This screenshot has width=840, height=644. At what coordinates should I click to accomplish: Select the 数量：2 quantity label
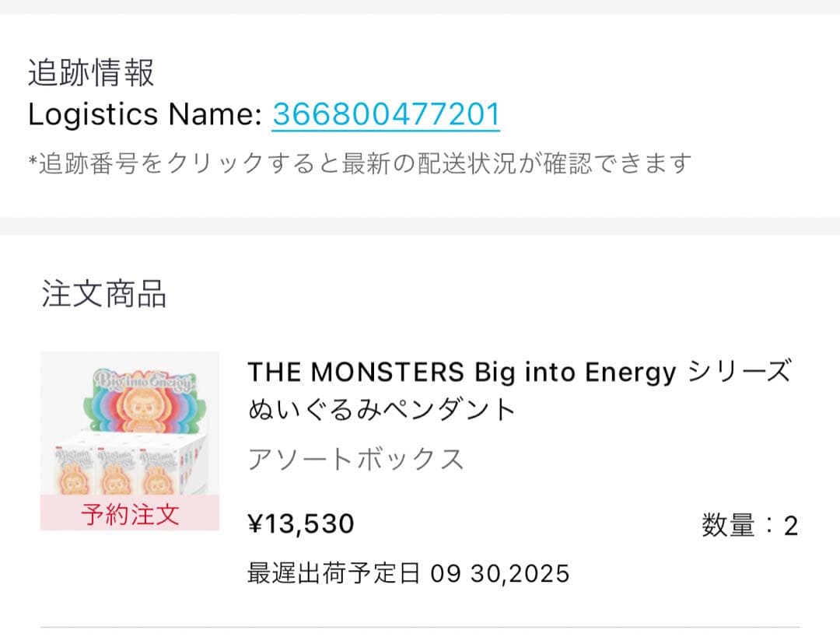(x=751, y=524)
